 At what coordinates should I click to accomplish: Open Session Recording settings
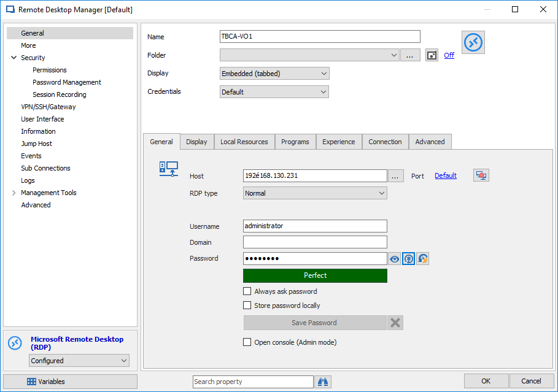60,94
